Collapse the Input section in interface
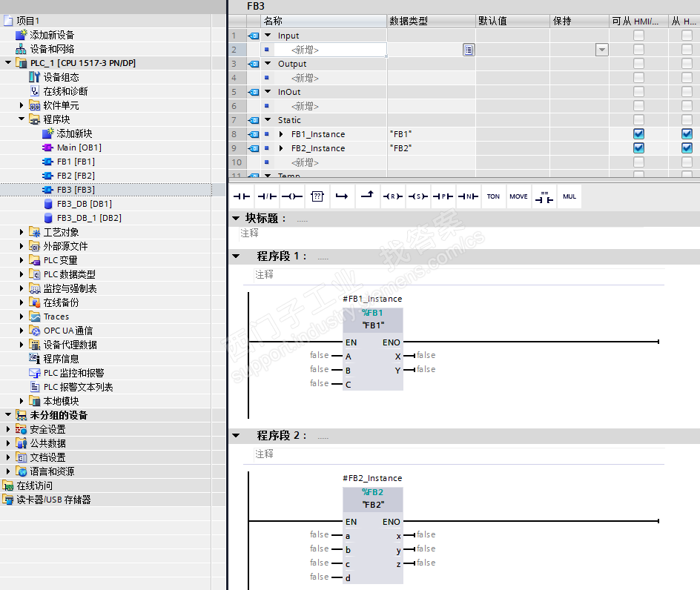This screenshot has width=700, height=590. [x=268, y=35]
